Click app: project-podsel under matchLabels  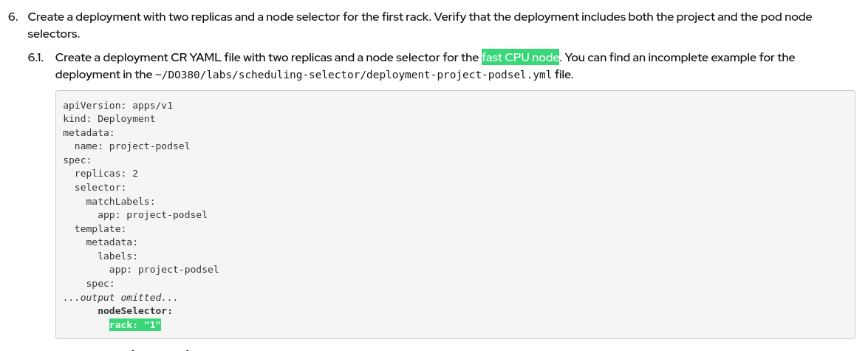[152, 215]
